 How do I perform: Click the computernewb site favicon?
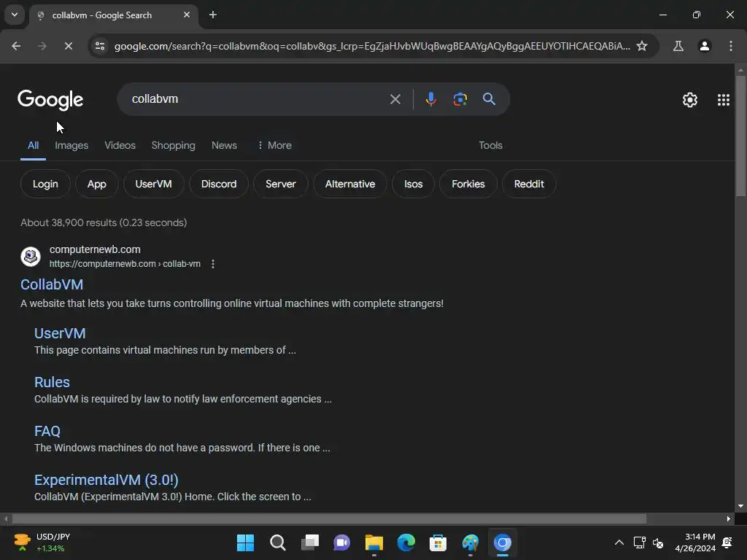pos(31,256)
